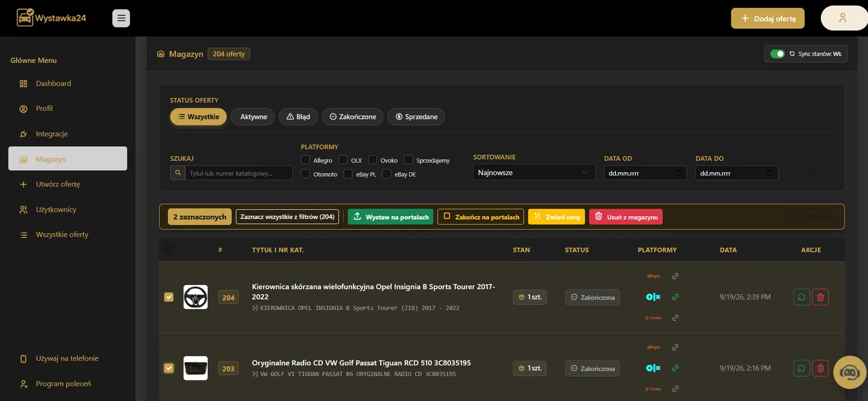Toggle the hamburger sidebar menu button
The width and height of the screenshot is (868, 401).
tap(121, 18)
